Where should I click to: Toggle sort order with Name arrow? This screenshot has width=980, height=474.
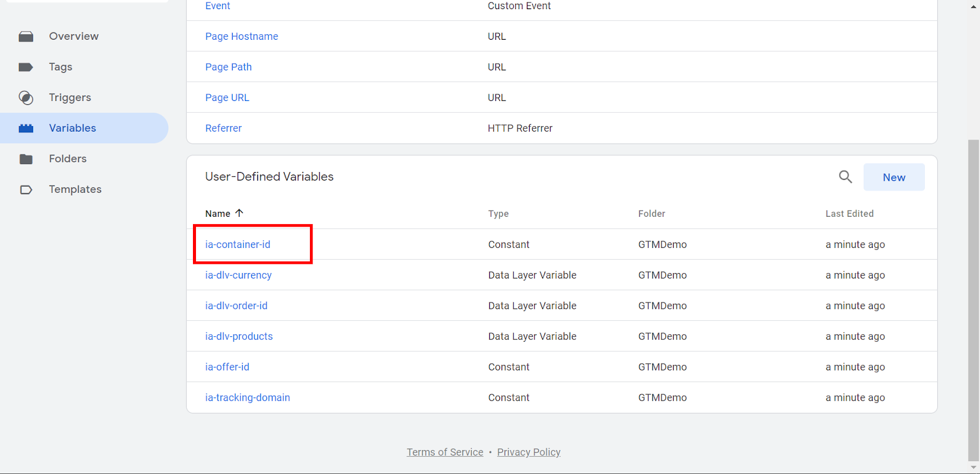pos(239,213)
